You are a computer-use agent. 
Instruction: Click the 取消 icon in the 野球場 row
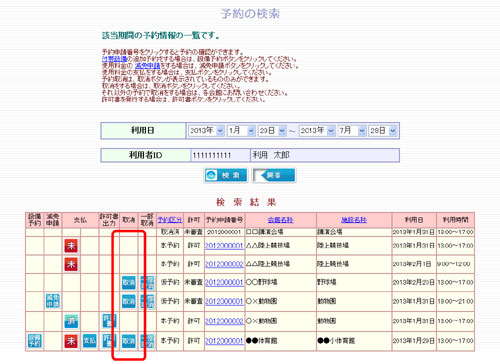coord(129,283)
